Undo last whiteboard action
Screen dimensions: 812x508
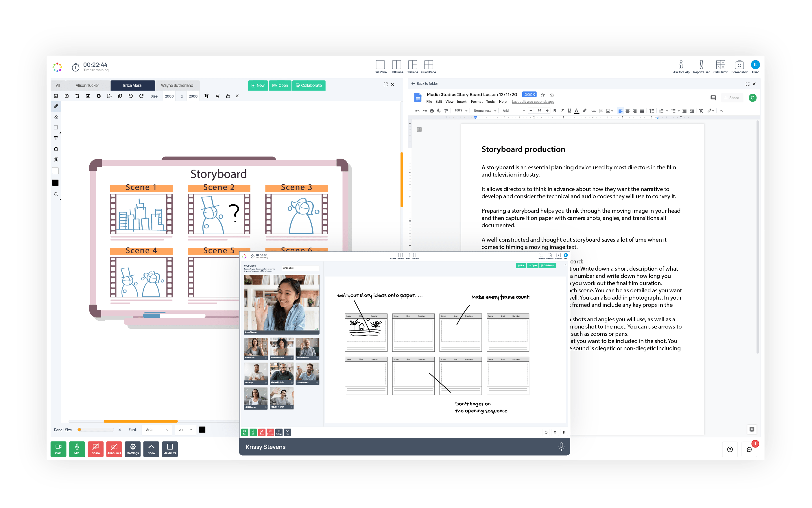pos(130,96)
